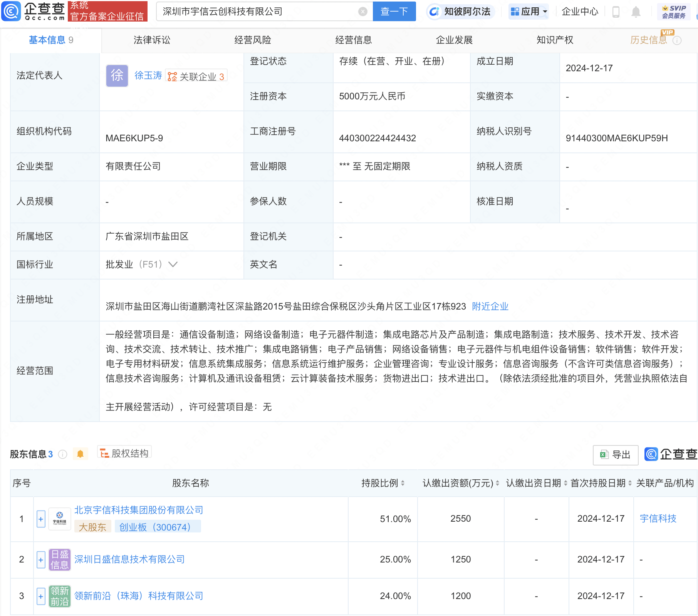Click the 查一下 search button
698x616 pixels.
(x=394, y=12)
